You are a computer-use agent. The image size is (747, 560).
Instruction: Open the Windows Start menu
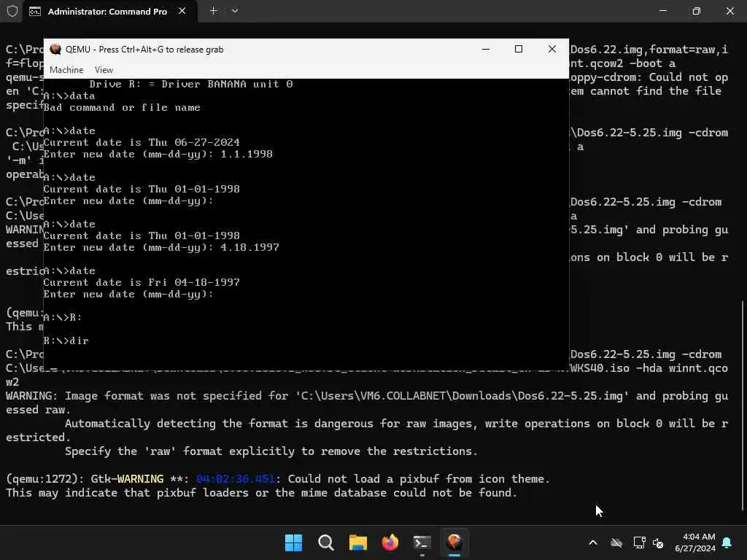point(293,542)
